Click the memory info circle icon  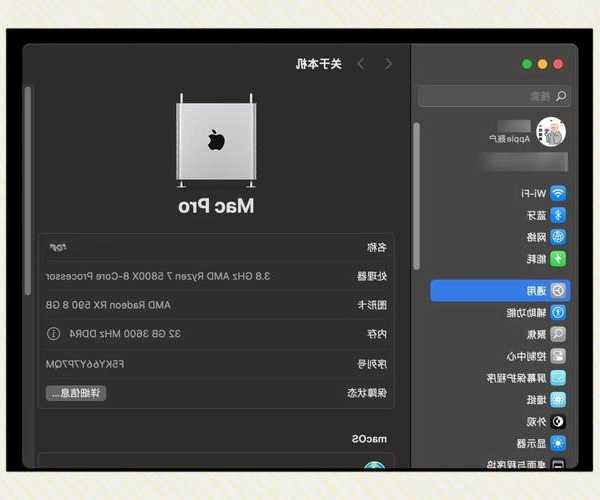click(53, 334)
